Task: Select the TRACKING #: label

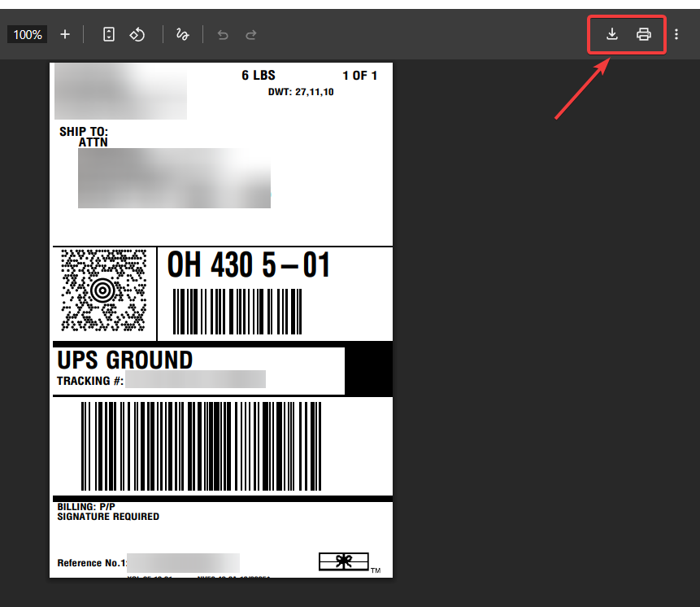Action: 90,381
